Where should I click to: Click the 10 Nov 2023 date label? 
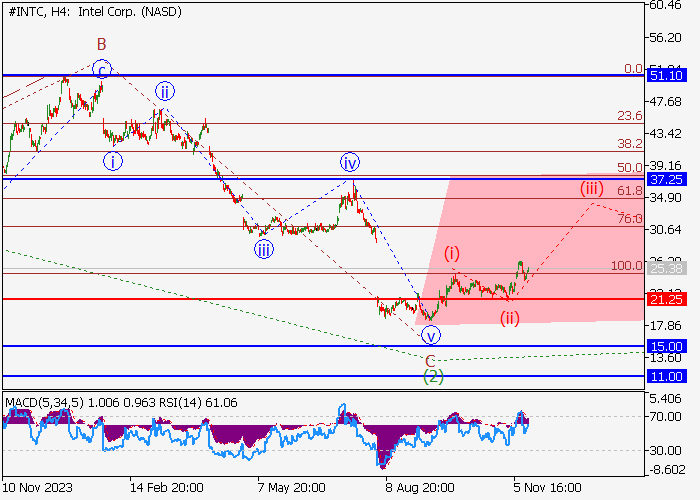point(38,487)
